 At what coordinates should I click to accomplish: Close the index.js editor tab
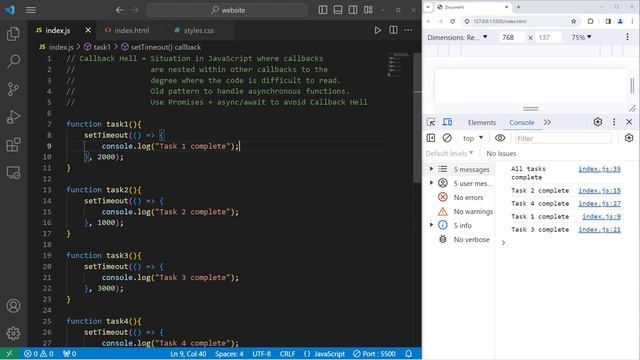[88, 30]
